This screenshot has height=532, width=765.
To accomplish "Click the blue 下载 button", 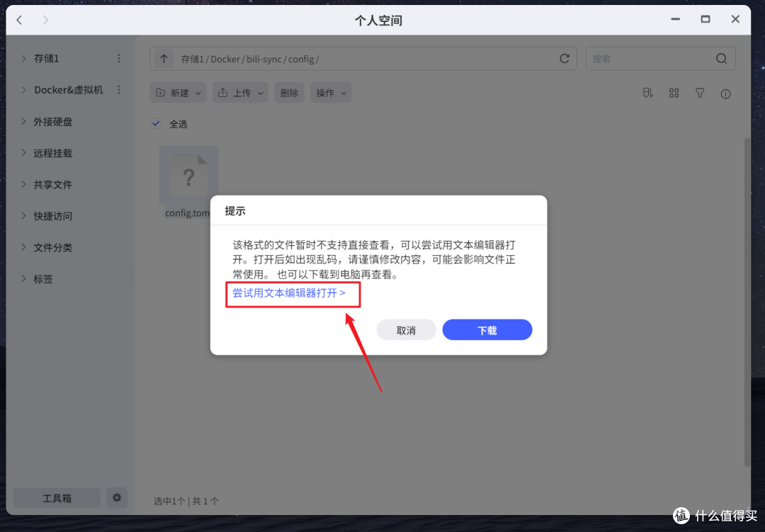I will [487, 330].
